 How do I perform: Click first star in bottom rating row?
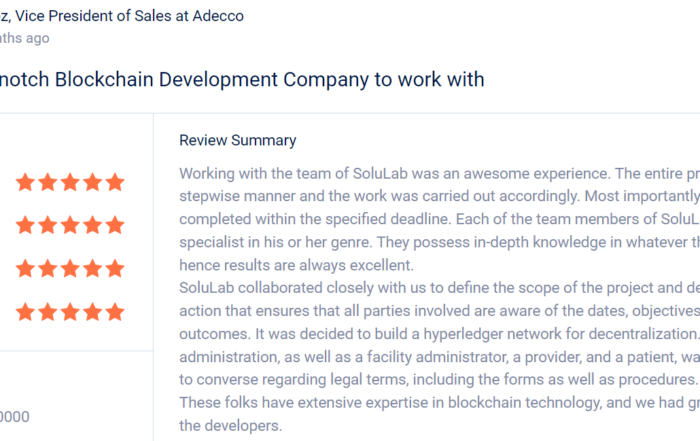pyautogui.click(x=25, y=312)
